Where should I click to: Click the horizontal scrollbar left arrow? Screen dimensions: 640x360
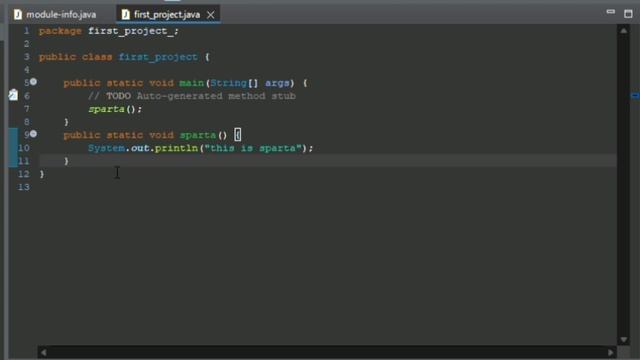[x=44, y=352]
